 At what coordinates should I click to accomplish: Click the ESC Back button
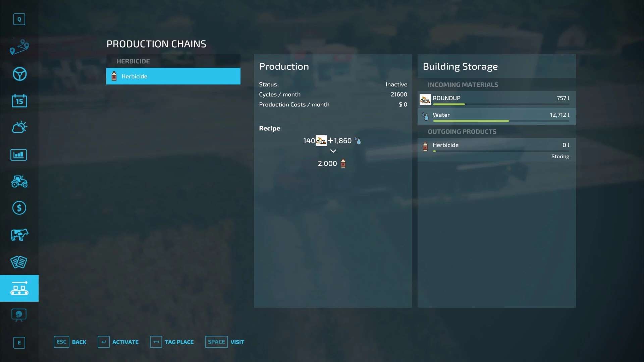[70, 342]
